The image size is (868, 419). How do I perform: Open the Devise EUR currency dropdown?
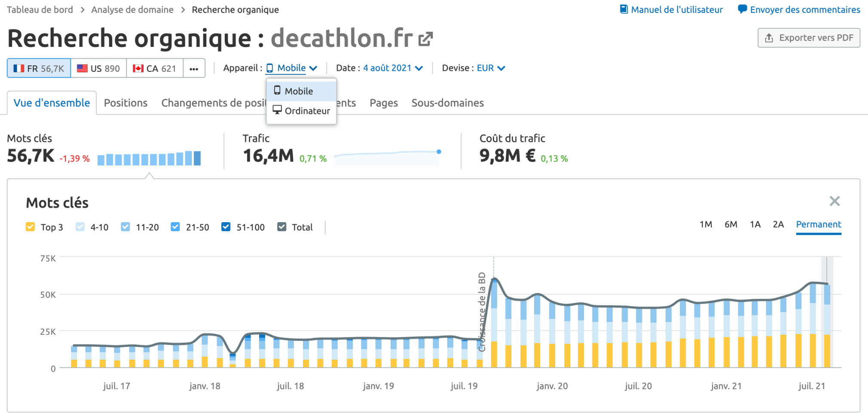tap(490, 68)
